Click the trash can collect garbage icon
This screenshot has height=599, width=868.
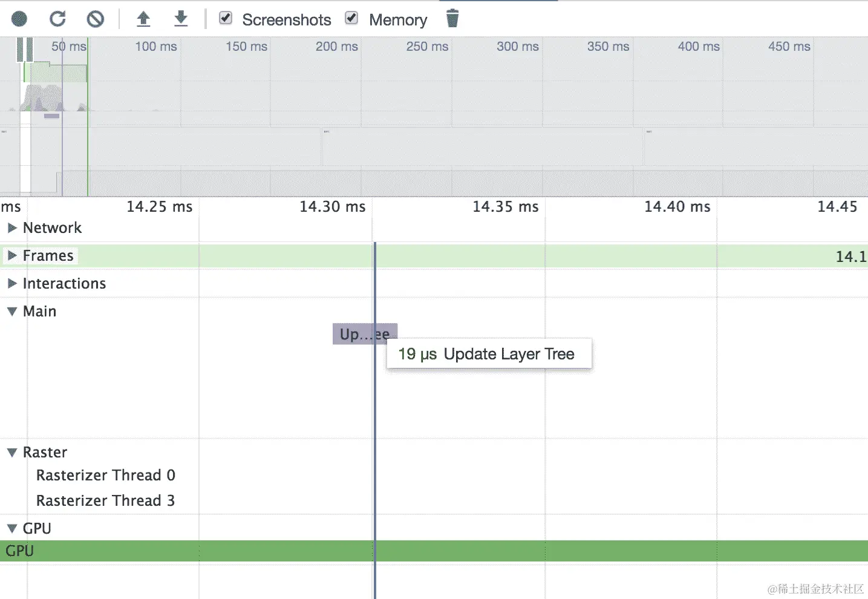452,19
